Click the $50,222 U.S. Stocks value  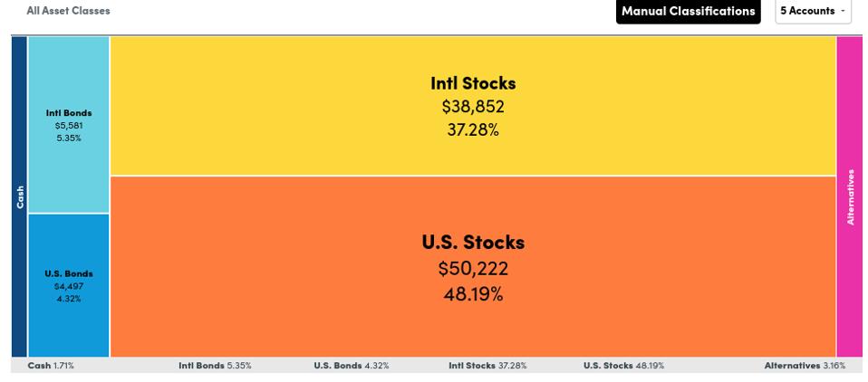(x=473, y=269)
